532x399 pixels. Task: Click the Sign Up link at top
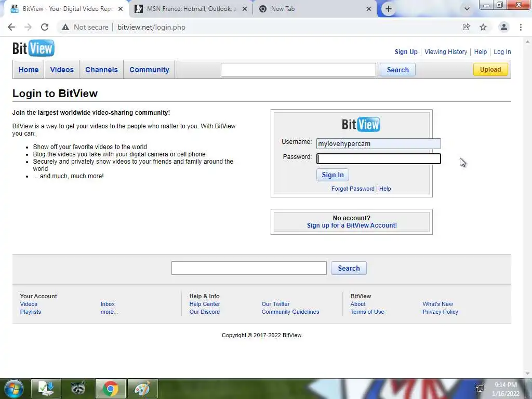pyautogui.click(x=406, y=52)
